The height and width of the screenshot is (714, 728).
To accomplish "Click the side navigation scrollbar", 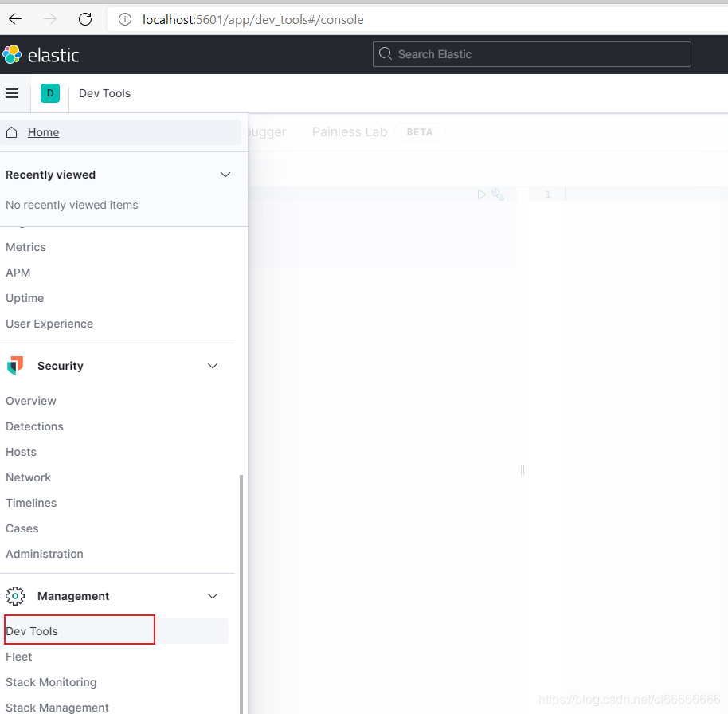I will tap(241, 594).
